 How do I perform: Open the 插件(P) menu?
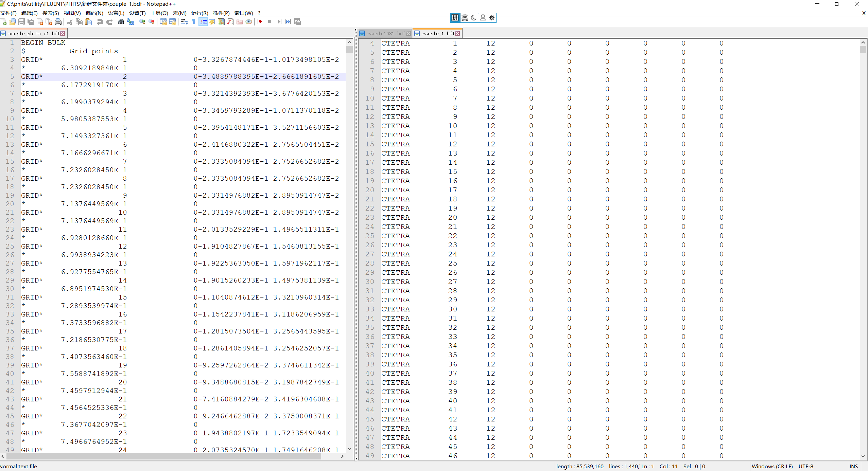221,13
